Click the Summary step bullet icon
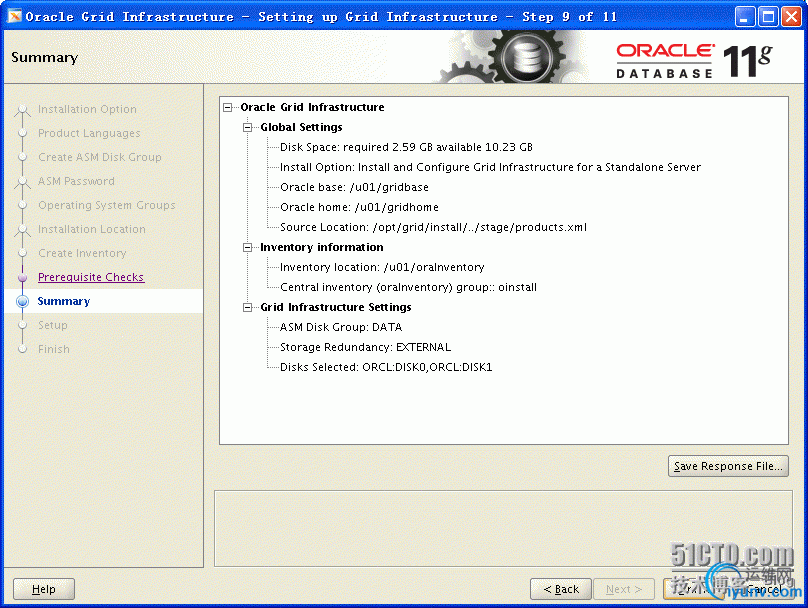The image size is (808, 608). 23,301
